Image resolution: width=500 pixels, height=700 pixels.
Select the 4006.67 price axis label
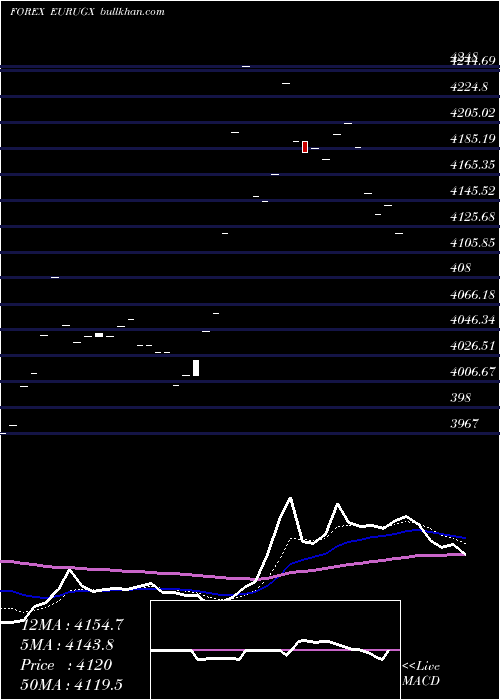pos(473,371)
